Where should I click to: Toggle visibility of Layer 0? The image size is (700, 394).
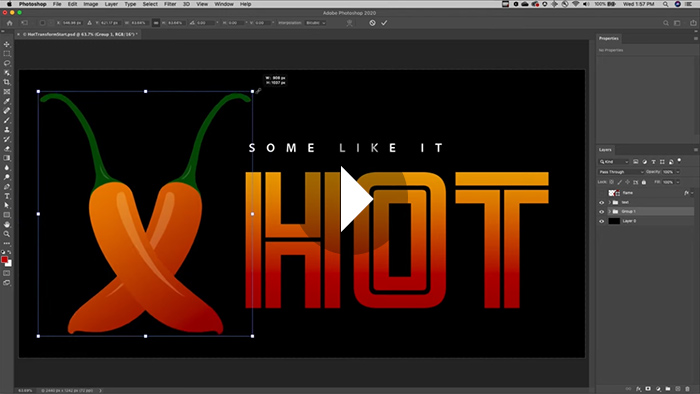click(x=601, y=221)
